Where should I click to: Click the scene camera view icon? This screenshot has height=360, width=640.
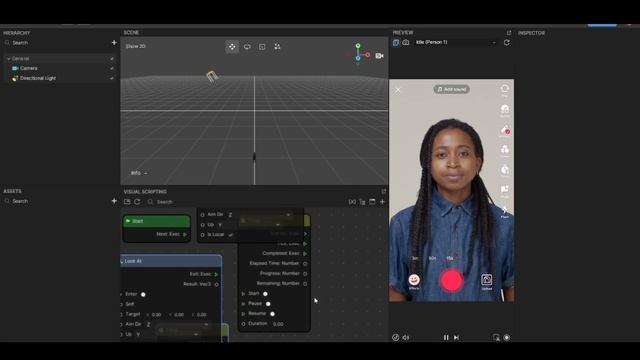tap(380, 56)
